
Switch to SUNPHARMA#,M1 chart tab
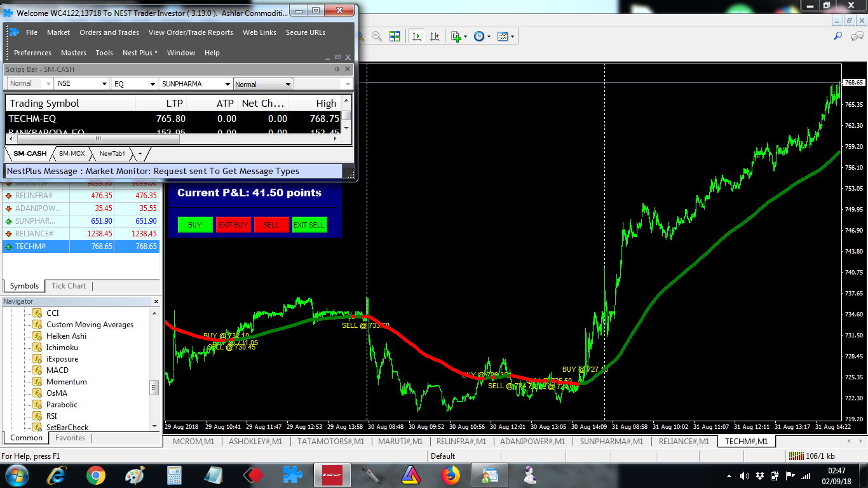611,441
